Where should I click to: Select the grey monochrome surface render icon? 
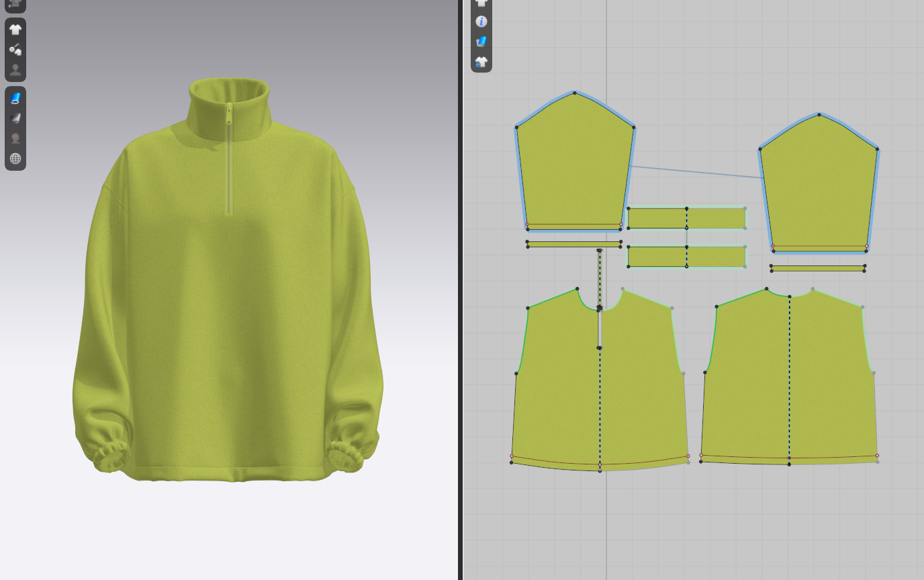[15, 118]
